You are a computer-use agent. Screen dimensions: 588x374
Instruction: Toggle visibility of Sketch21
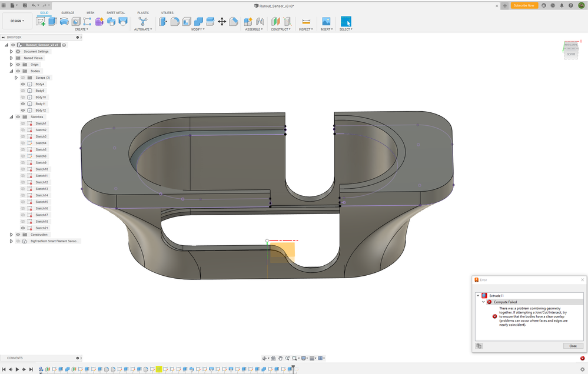23,228
